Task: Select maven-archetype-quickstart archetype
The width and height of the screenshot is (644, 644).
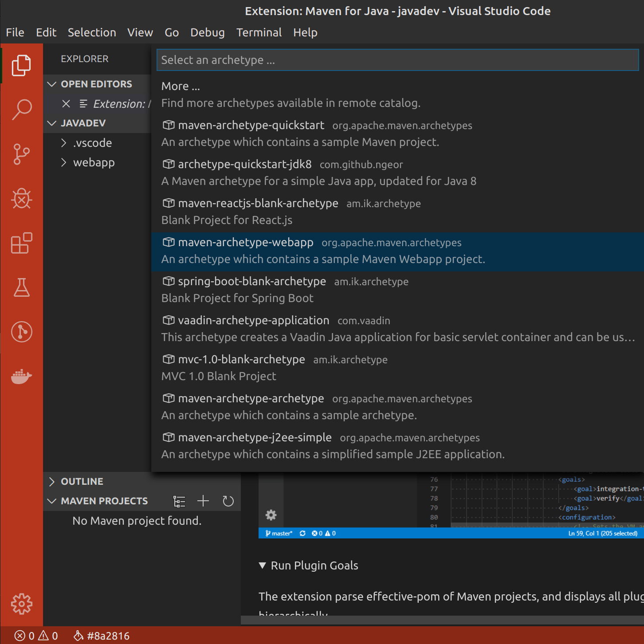Action: pos(397,134)
